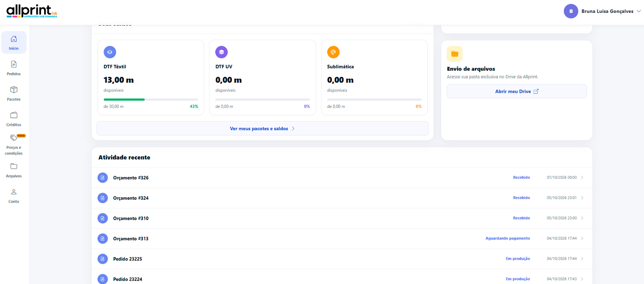Click the 05/10/2026 23:01 timestamp

click(x=562, y=198)
